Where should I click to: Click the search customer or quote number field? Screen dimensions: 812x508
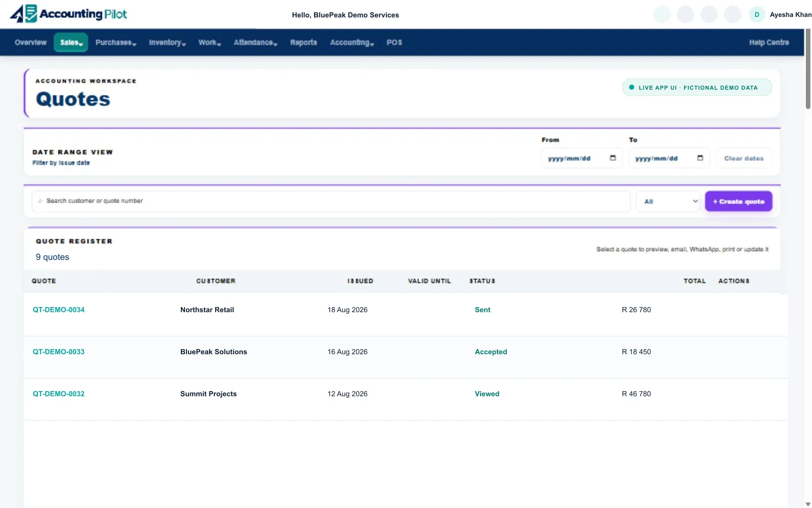331,201
